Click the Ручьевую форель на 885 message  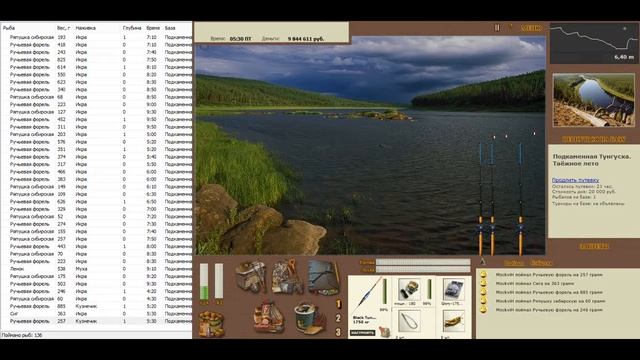[x=549, y=292]
